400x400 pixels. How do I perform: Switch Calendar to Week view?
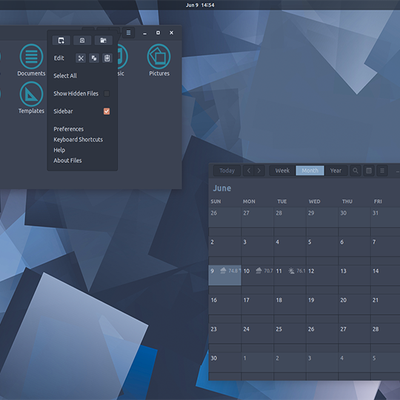(282, 171)
